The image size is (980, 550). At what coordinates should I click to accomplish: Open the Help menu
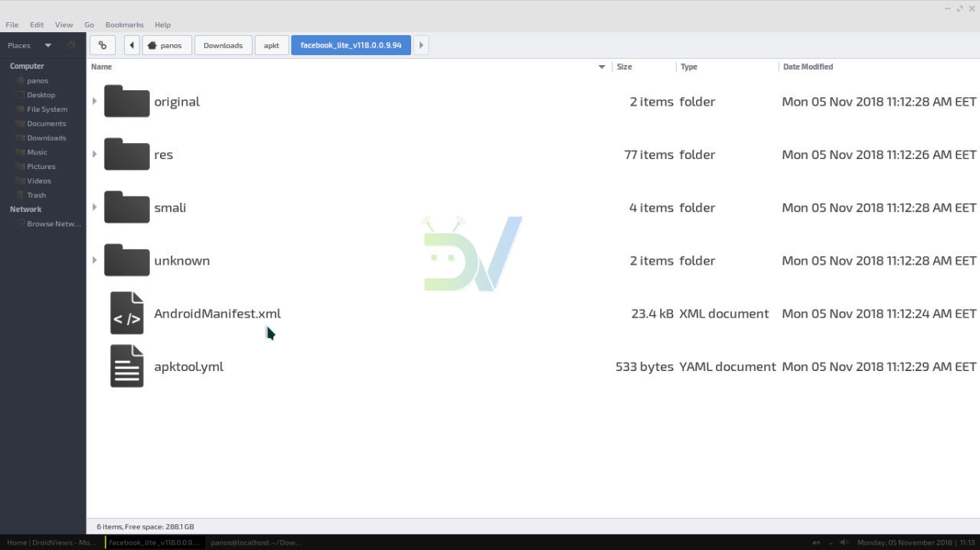coord(162,24)
